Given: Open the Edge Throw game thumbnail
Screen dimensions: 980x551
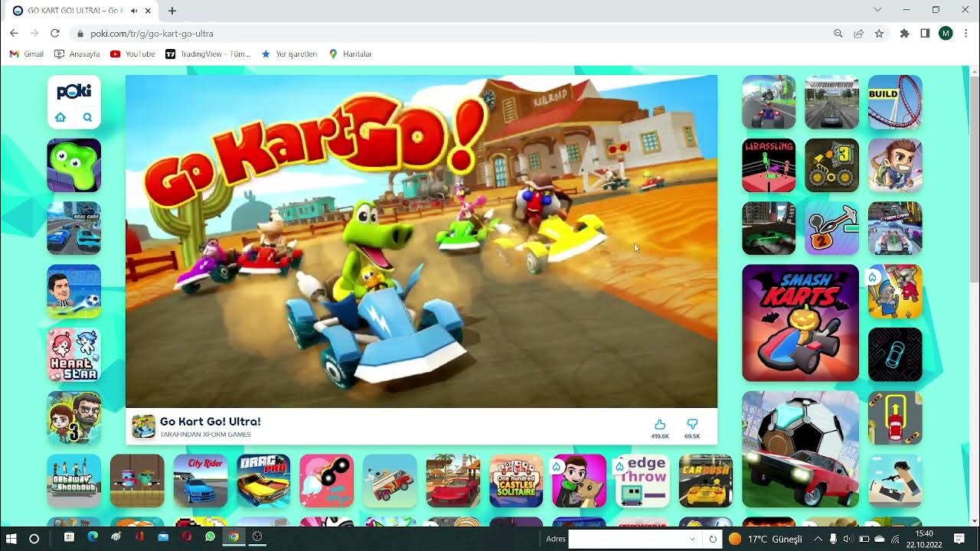Looking at the screenshot, I should (642, 481).
